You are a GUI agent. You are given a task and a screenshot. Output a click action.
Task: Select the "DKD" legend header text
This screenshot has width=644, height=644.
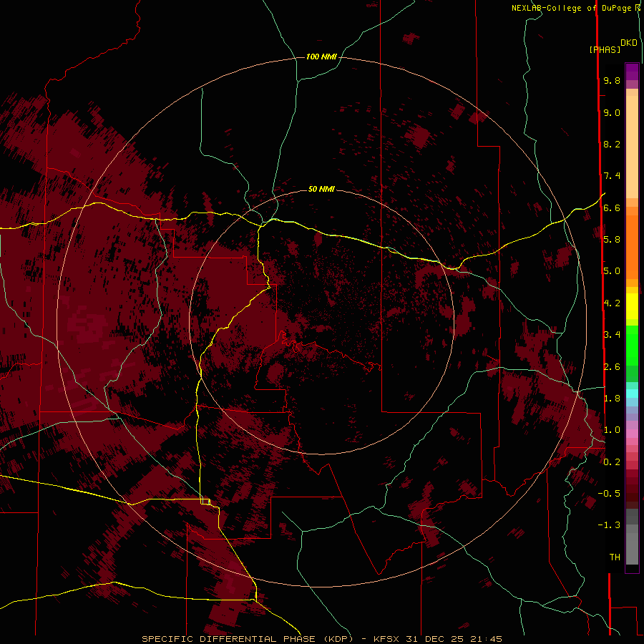[x=628, y=43]
